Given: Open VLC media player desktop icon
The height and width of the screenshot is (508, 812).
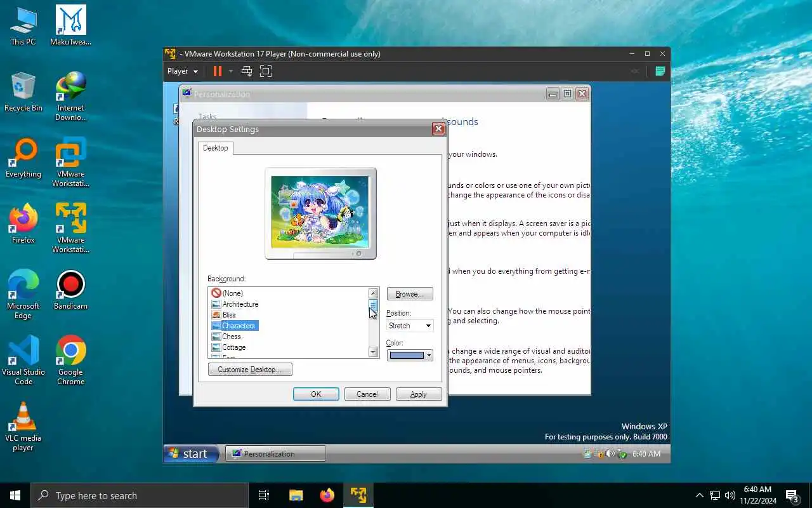Looking at the screenshot, I should tap(23, 427).
